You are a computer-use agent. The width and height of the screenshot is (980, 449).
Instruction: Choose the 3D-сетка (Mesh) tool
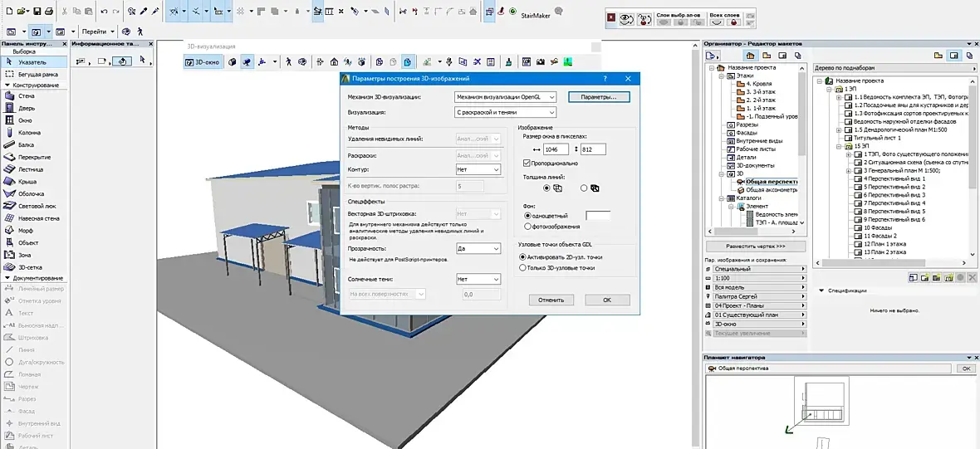[30, 267]
